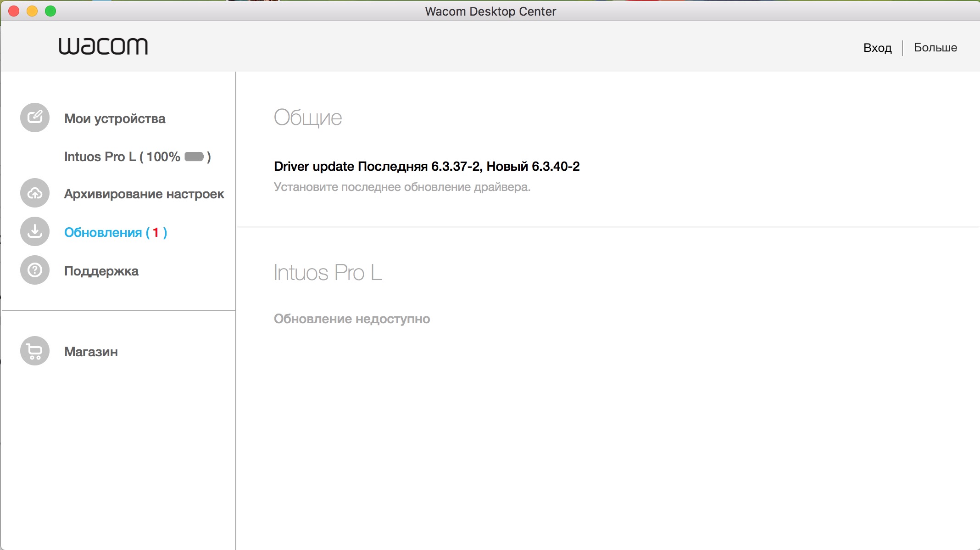Click Обновление недоступно status text
The image size is (980, 550).
click(x=352, y=319)
